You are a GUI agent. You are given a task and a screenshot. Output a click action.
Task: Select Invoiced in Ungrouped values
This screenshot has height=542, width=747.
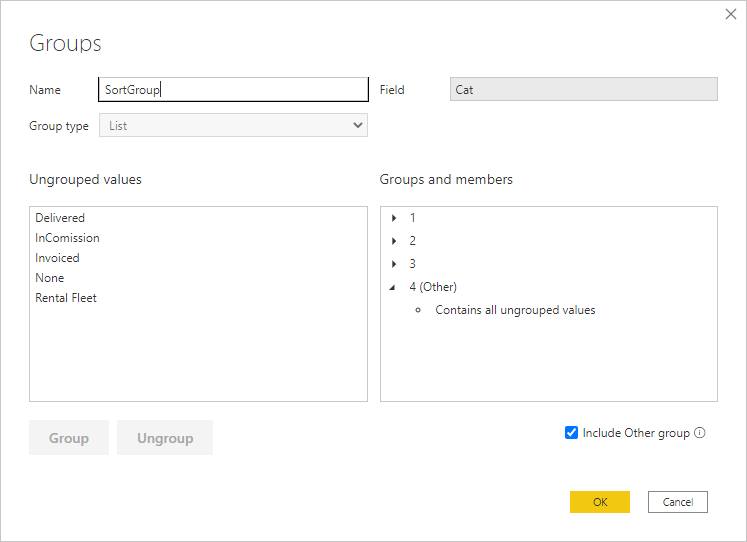click(57, 258)
